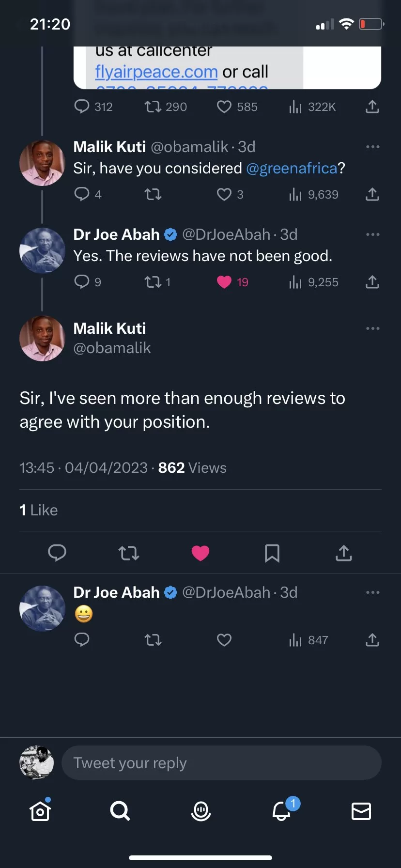The height and width of the screenshot is (868, 401).
Task: Retweet the main tweet from Malik Kuti
Action: pos(129,553)
